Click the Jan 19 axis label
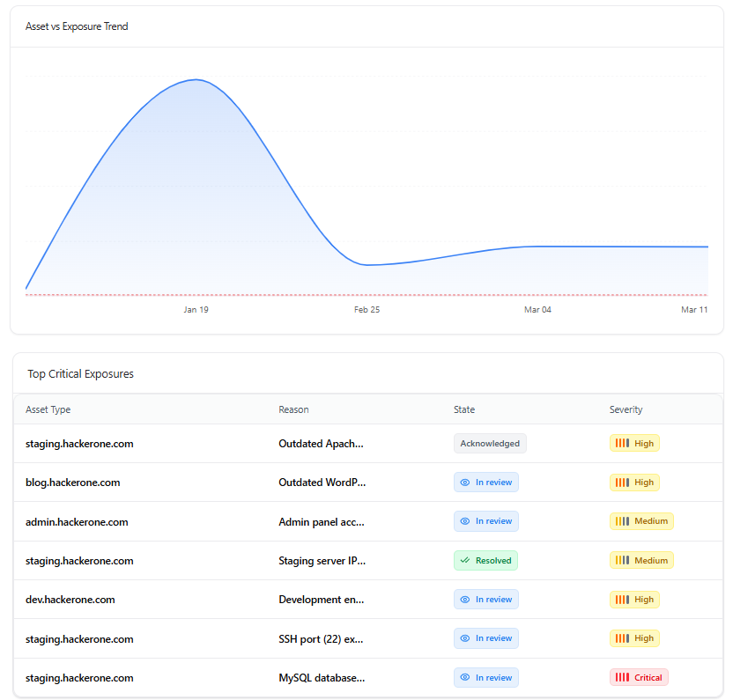 196,310
